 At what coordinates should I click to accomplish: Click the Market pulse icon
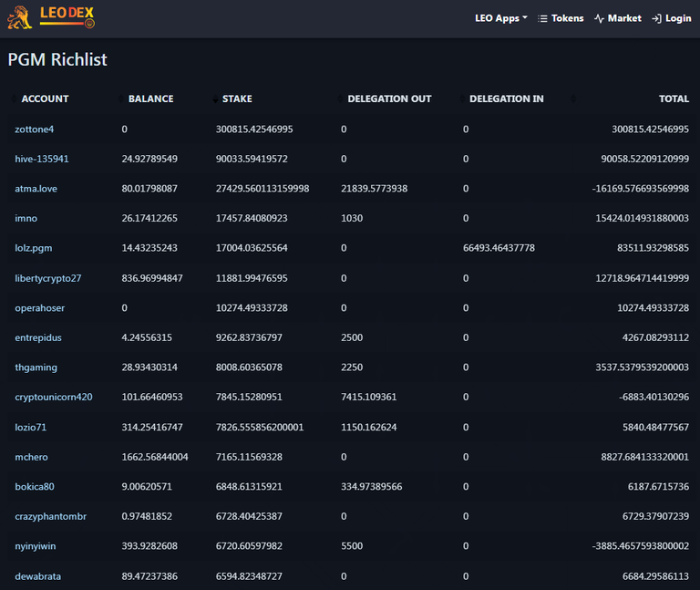(x=599, y=19)
